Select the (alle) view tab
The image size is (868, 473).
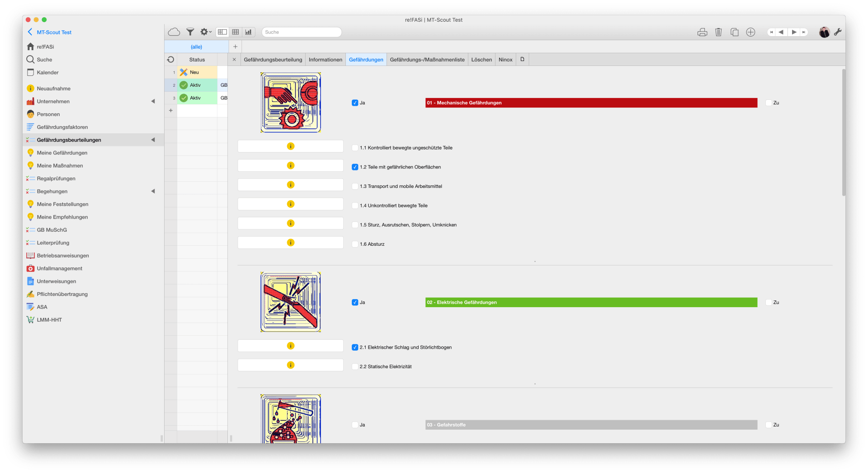pyautogui.click(x=196, y=47)
